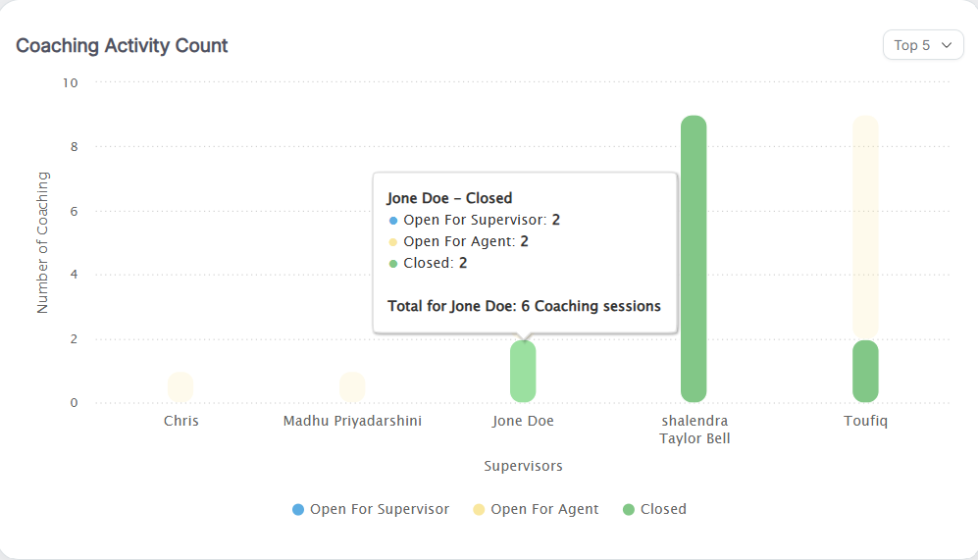Click the green Closed legend dot
This screenshot has width=978, height=560.
coord(629,509)
